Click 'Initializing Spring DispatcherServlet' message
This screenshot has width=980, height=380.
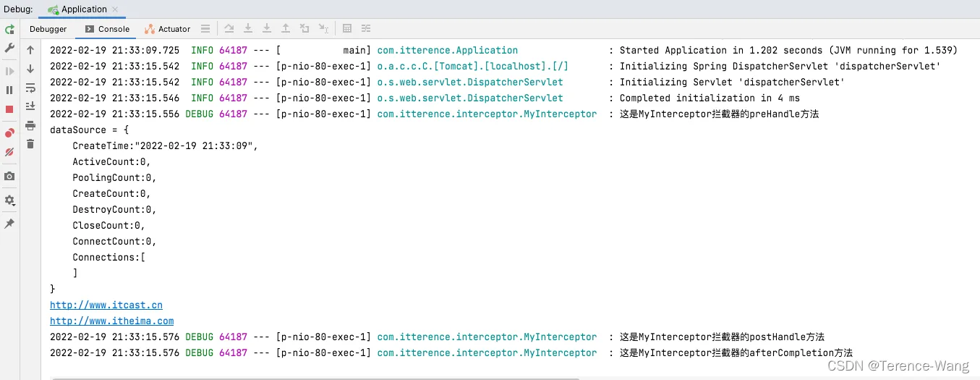780,67
